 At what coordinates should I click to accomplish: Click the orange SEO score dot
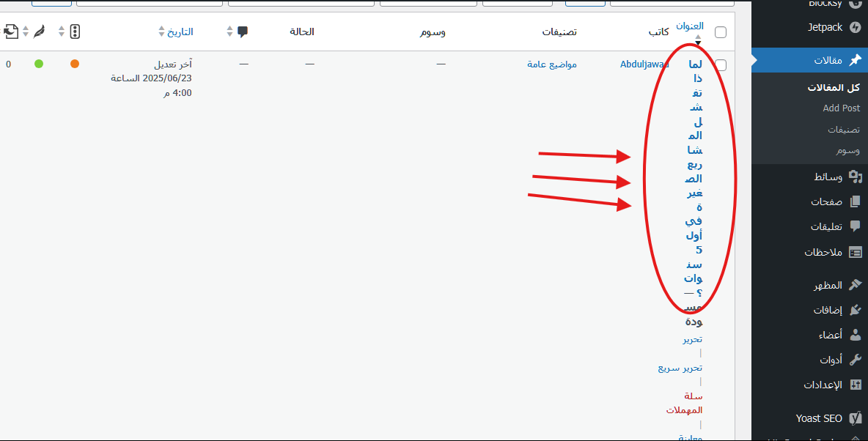pos(75,64)
